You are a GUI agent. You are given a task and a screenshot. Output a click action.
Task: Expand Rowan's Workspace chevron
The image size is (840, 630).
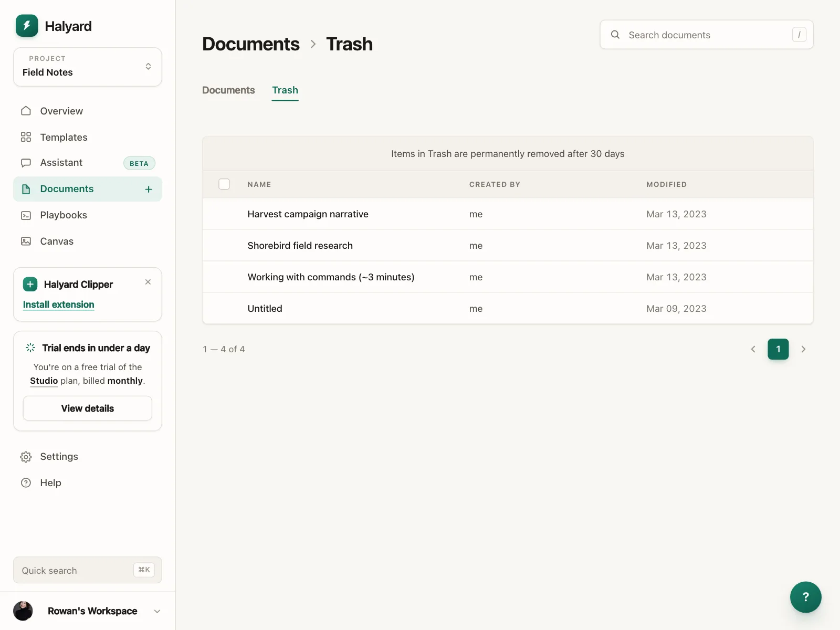(x=157, y=611)
